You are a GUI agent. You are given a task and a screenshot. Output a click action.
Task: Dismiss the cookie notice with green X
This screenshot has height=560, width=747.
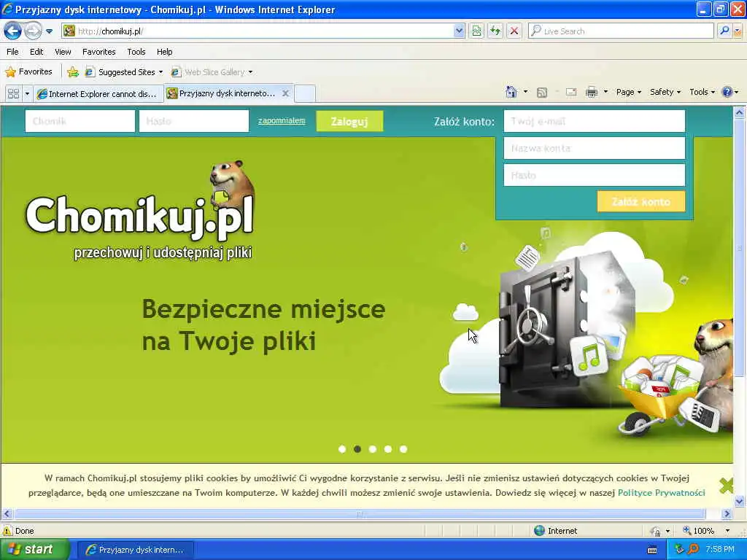[726, 485]
